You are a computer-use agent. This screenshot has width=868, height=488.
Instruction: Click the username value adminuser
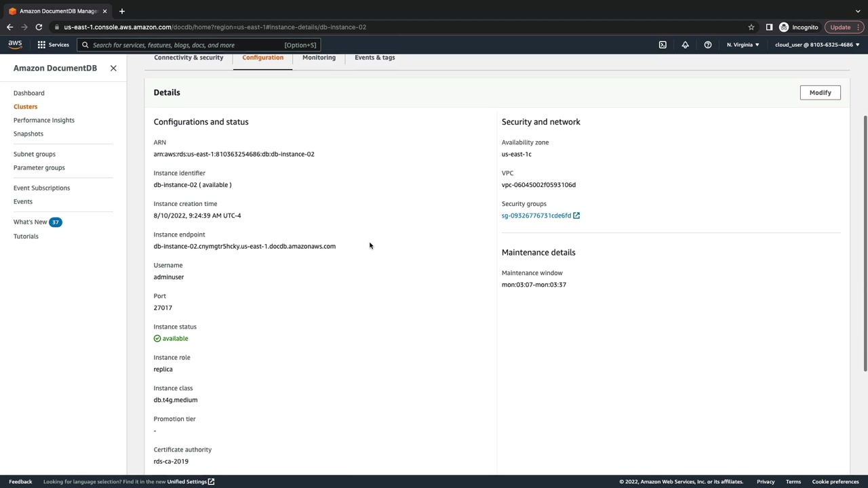tap(169, 277)
